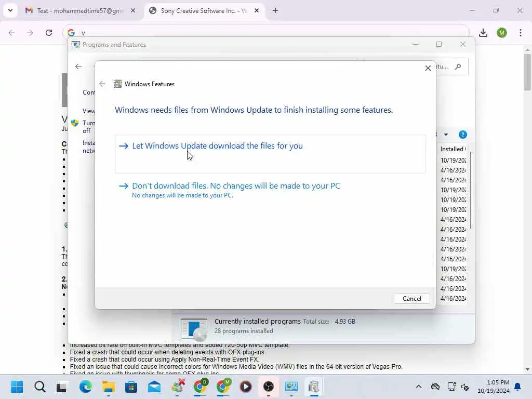Open Mail app from taskbar
The width and height of the screenshot is (532, 399).
(x=154, y=387)
